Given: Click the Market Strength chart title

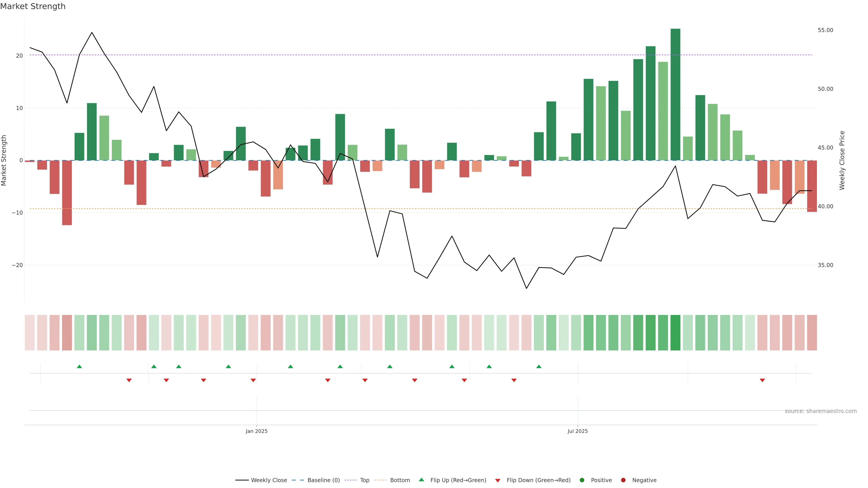Looking at the screenshot, I should [33, 6].
